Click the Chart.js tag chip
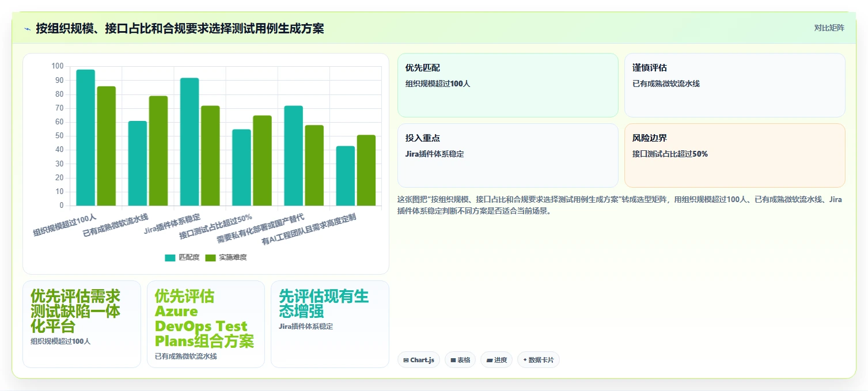 pyautogui.click(x=419, y=360)
